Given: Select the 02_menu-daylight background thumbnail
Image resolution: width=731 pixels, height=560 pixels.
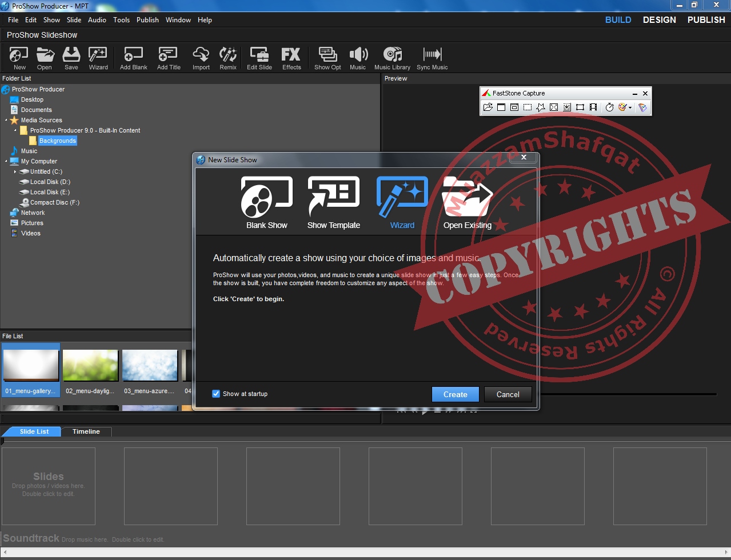Looking at the screenshot, I should (90, 365).
